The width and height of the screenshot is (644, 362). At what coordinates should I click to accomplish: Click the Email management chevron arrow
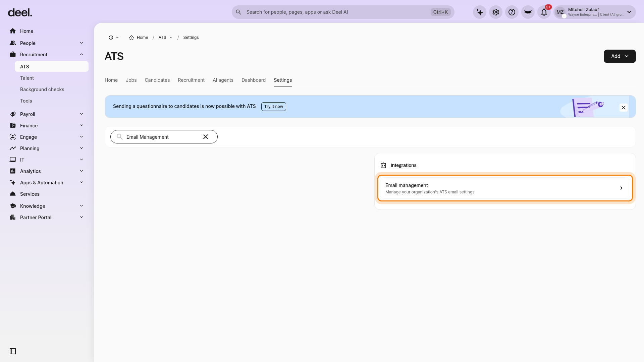pyautogui.click(x=621, y=188)
